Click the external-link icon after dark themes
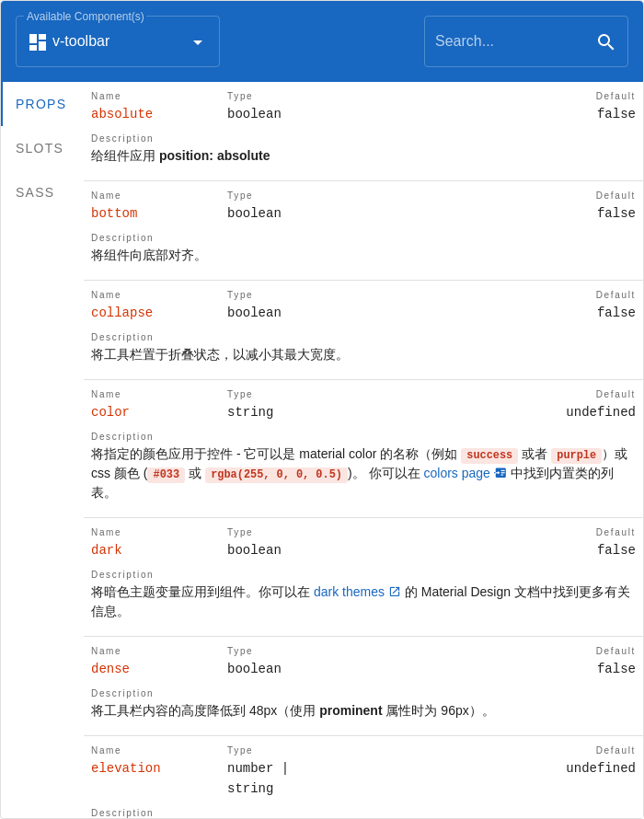 pyautogui.click(x=395, y=592)
